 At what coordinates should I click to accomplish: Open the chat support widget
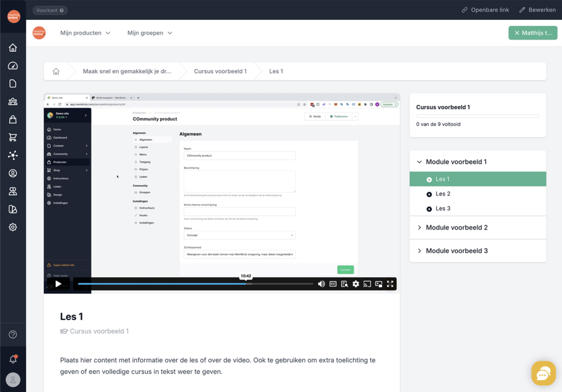point(543,374)
